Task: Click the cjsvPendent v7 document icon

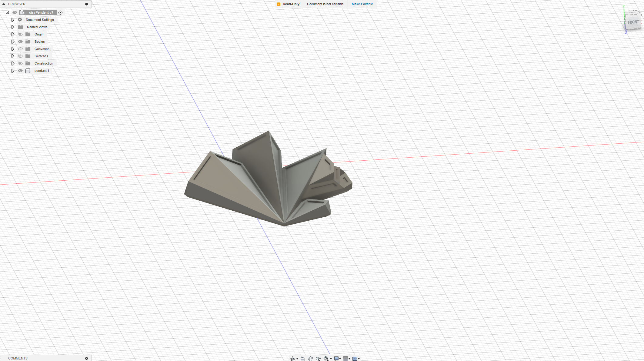Action: 22,12
